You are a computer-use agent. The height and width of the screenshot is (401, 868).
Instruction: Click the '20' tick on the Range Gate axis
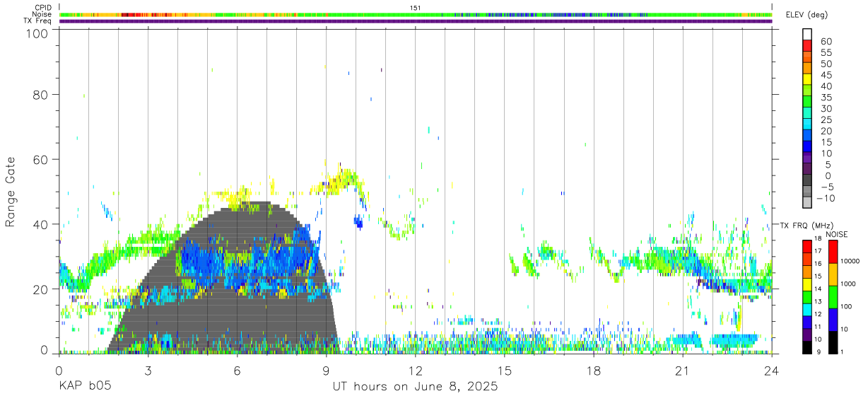pyautogui.click(x=42, y=289)
